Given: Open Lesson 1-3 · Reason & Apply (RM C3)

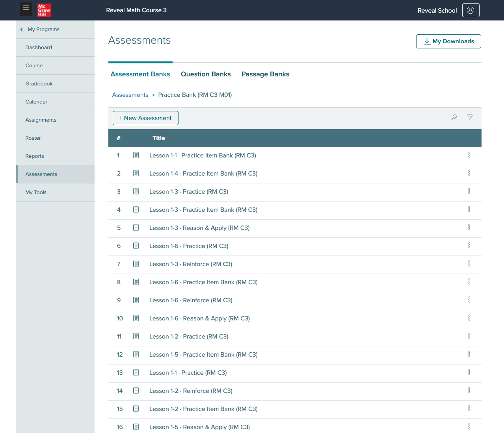Looking at the screenshot, I should (x=199, y=228).
